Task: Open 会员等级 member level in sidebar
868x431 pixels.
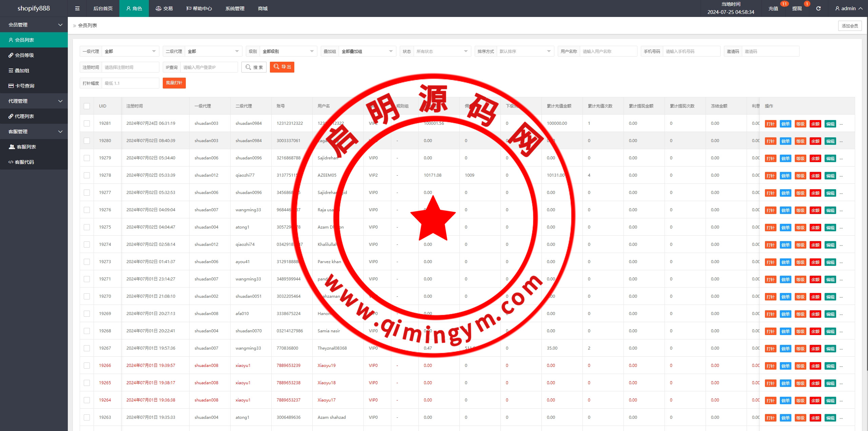Action: pyautogui.click(x=24, y=55)
